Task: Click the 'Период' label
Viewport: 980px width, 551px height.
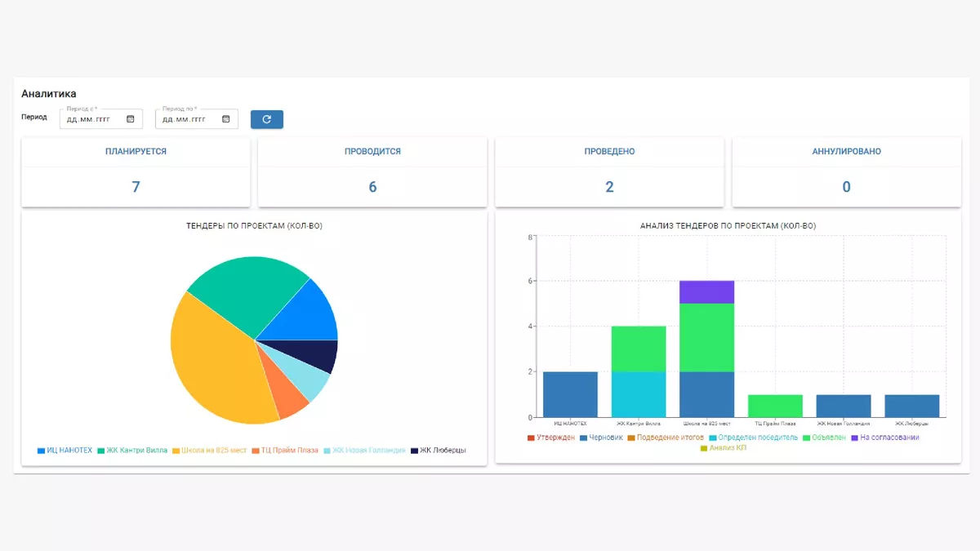Action: coord(34,117)
